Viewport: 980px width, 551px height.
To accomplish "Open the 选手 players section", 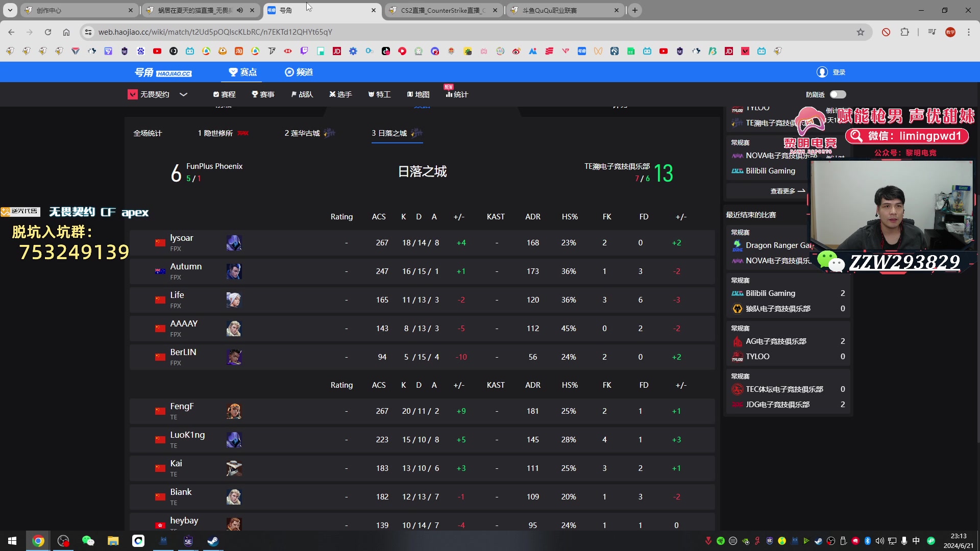I will 340,94.
